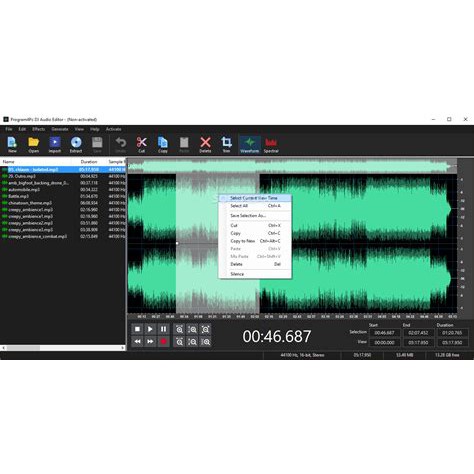
Task: Click the rewind double-arrow button
Action: point(137,341)
